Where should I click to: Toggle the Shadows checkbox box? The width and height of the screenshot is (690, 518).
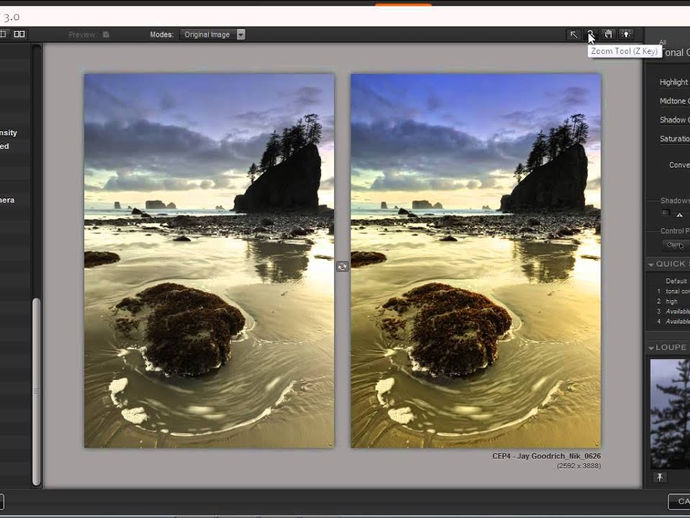[x=666, y=213]
